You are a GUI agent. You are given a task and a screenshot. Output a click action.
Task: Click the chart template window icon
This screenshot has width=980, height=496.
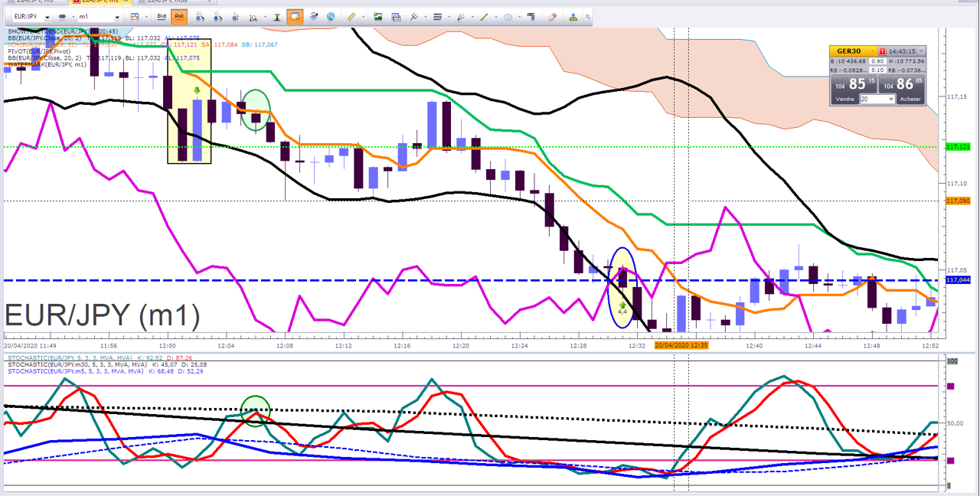(x=396, y=17)
